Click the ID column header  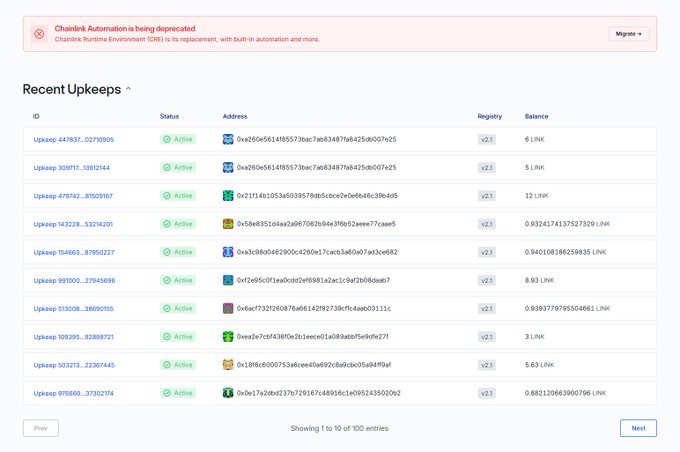point(36,116)
